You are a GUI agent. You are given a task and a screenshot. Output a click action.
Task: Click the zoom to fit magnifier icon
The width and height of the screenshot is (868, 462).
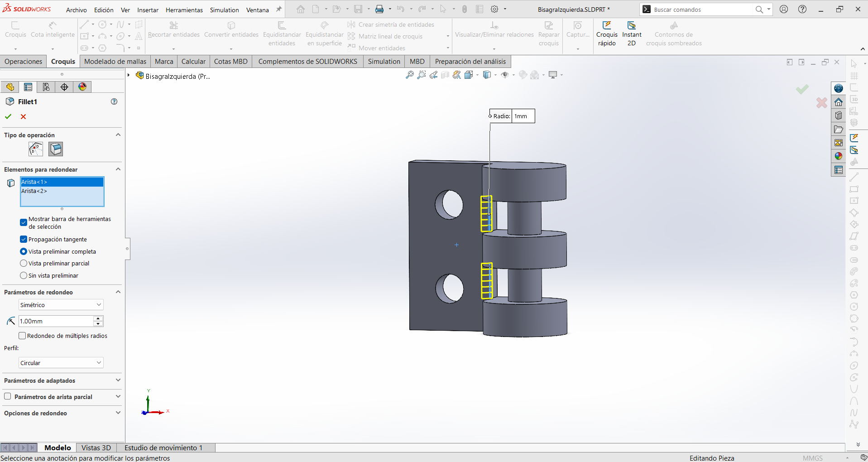(410, 75)
